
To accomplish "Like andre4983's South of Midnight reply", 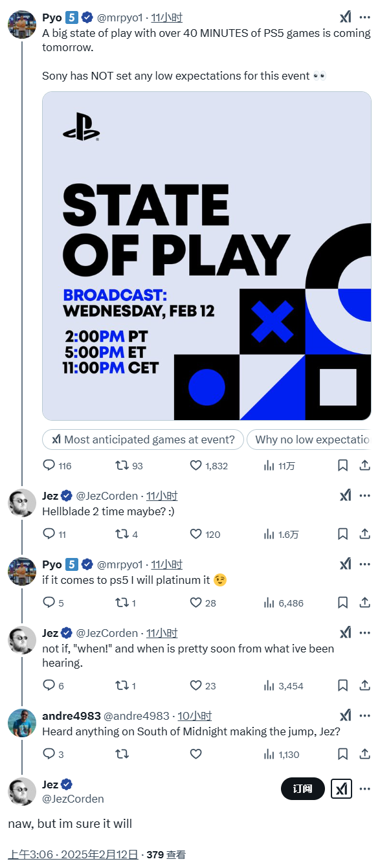I will [x=196, y=754].
